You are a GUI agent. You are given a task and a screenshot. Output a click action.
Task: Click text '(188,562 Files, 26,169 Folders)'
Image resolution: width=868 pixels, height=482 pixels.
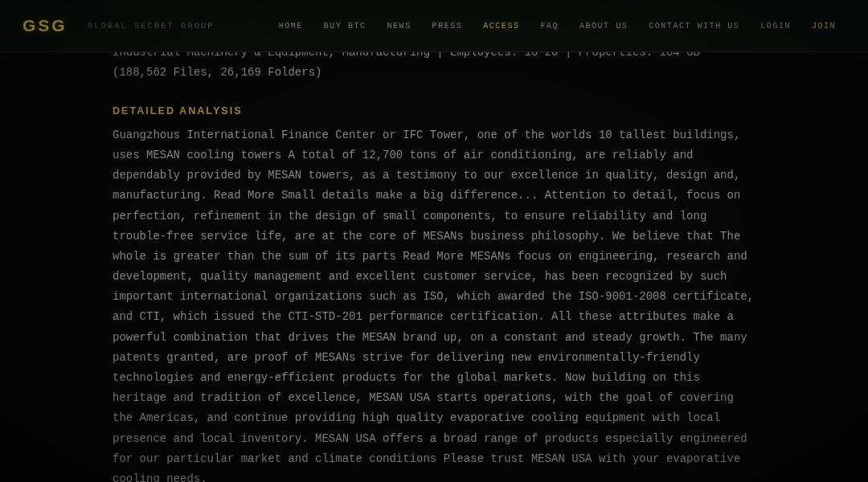(x=217, y=72)
